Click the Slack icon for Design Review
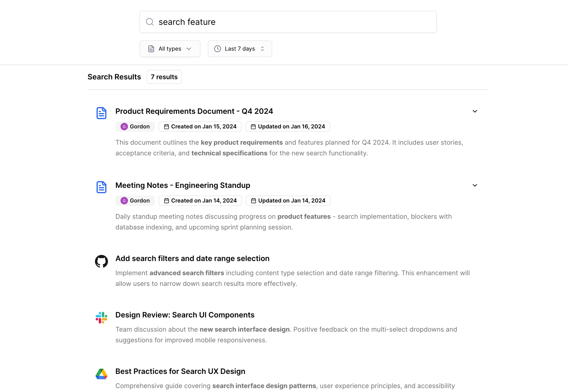 [x=101, y=318]
